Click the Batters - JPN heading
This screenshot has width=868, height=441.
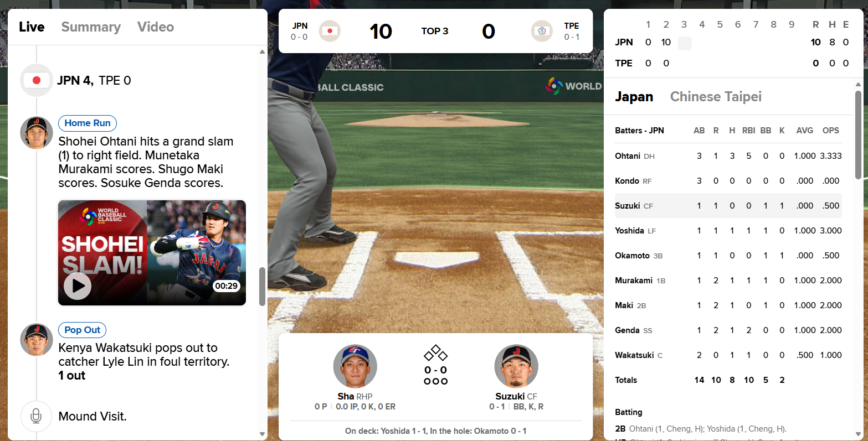639,131
